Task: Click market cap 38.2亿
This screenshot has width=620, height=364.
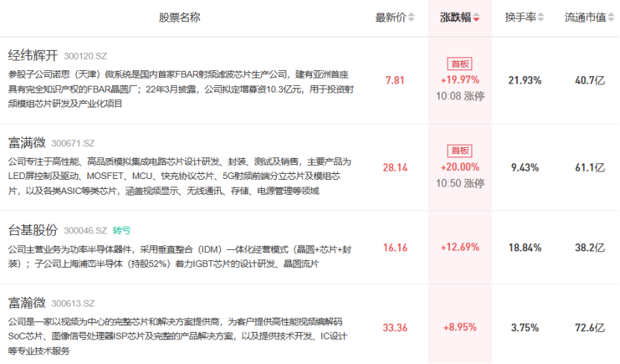Action: click(589, 248)
